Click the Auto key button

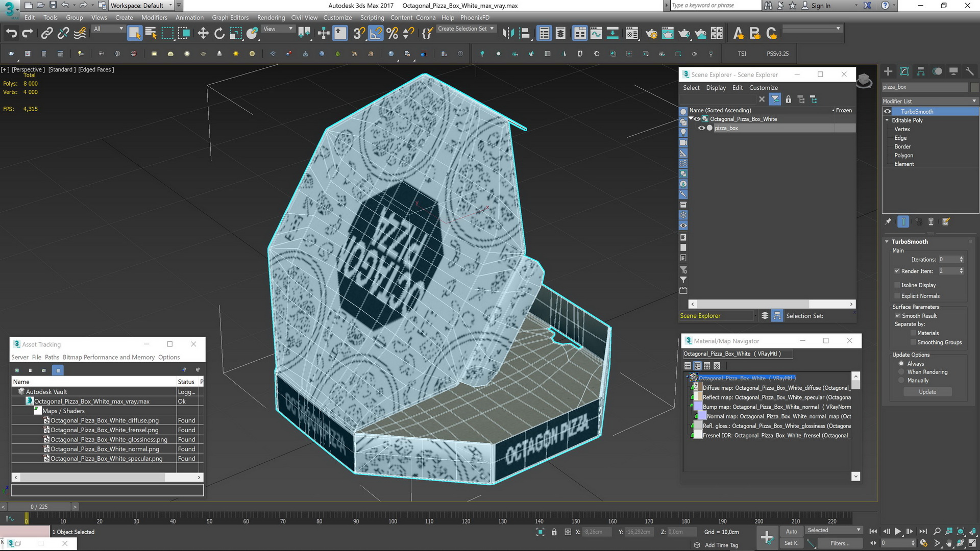pyautogui.click(x=791, y=531)
